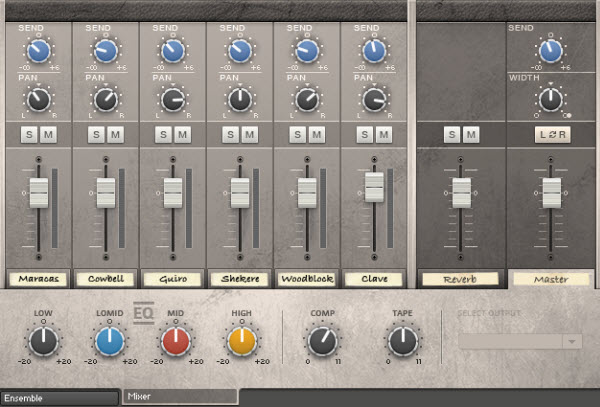The height and width of the screenshot is (407, 600).
Task: Mute the Guiro channel
Action: point(183,135)
